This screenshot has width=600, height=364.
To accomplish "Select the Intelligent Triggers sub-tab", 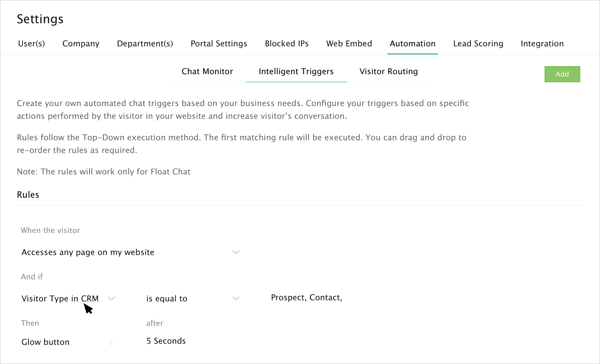I will 296,71.
